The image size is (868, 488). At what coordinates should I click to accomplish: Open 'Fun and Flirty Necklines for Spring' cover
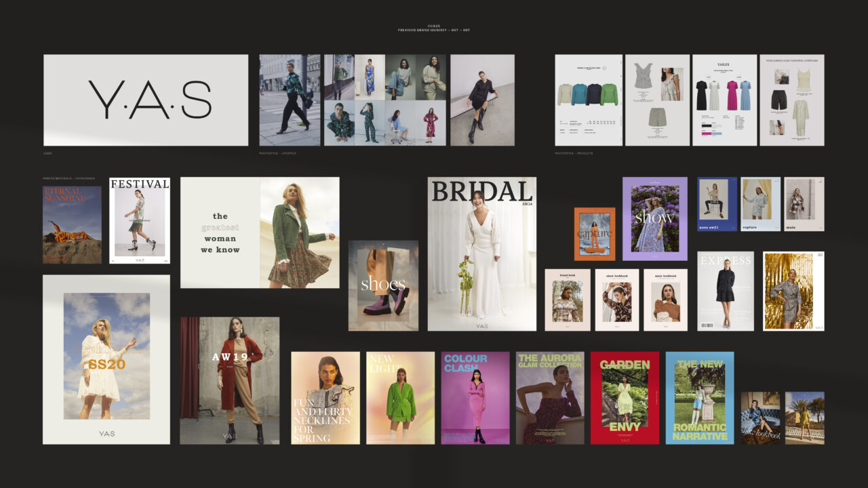(325, 398)
